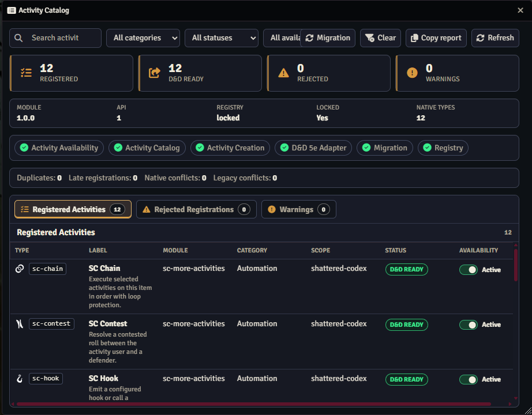Click the TYPE column header
This screenshot has width=532, height=415.
click(22, 250)
